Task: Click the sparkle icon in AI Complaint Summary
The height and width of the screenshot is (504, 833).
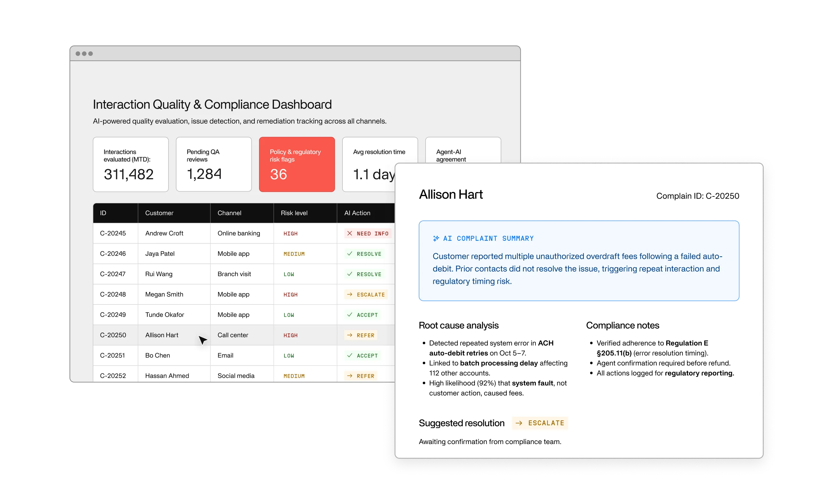Action: tap(436, 239)
